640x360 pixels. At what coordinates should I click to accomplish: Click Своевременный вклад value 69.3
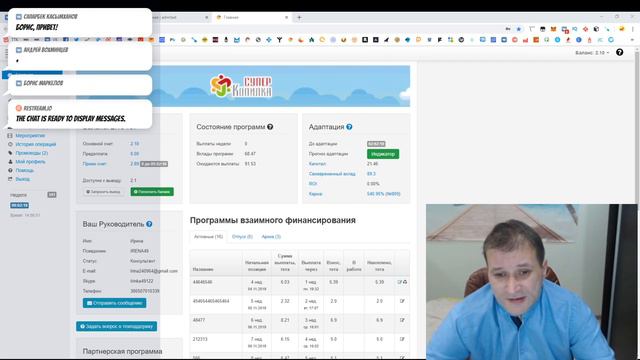tap(371, 174)
